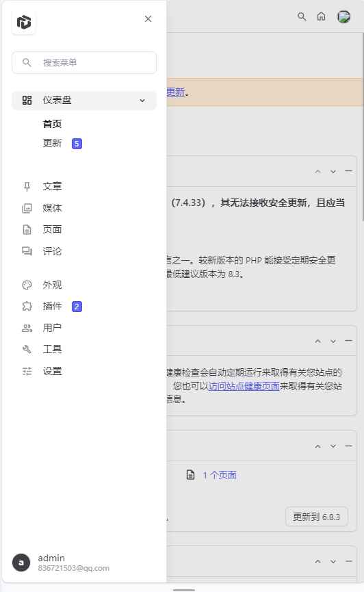Click the 插件 puzzle piece icon
This screenshot has height=592, width=364.
click(x=27, y=306)
